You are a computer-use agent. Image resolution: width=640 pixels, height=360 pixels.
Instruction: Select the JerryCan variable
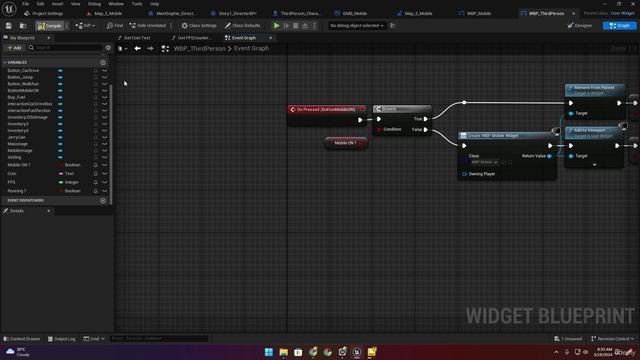pos(16,137)
